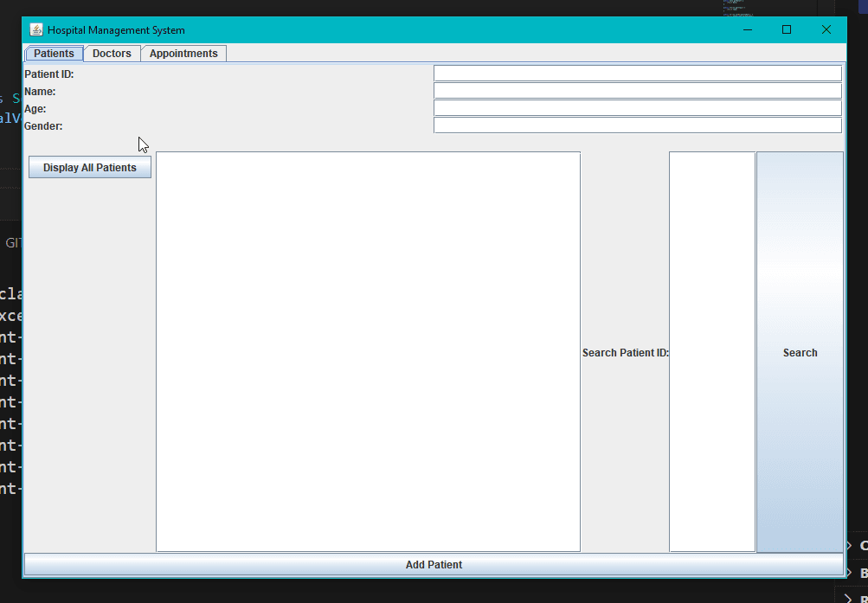Go to the Appointments tab
Screen dimensions: 868x603
click(183, 54)
